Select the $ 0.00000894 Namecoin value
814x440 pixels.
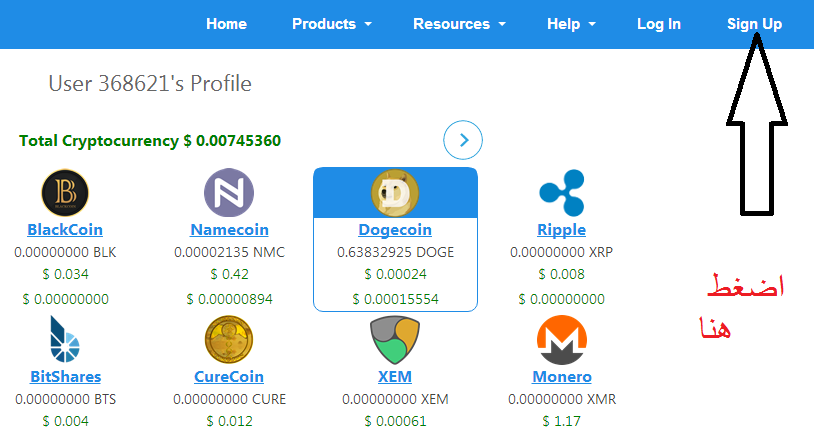[229, 299]
